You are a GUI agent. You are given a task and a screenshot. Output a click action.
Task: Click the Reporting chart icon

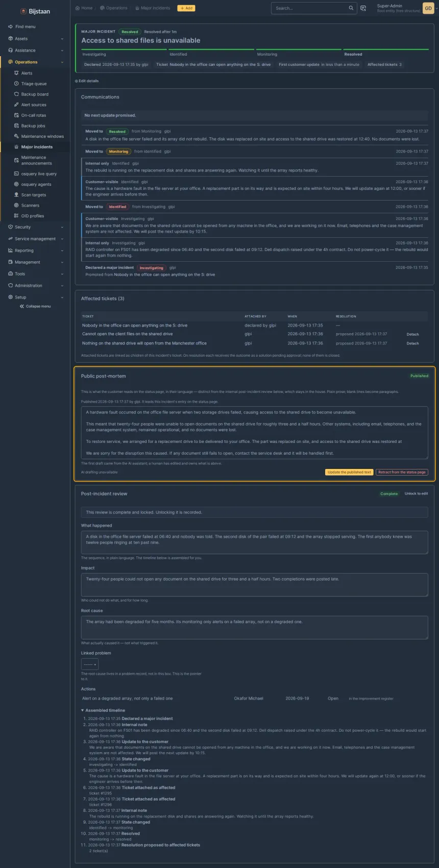click(x=11, y=251)
